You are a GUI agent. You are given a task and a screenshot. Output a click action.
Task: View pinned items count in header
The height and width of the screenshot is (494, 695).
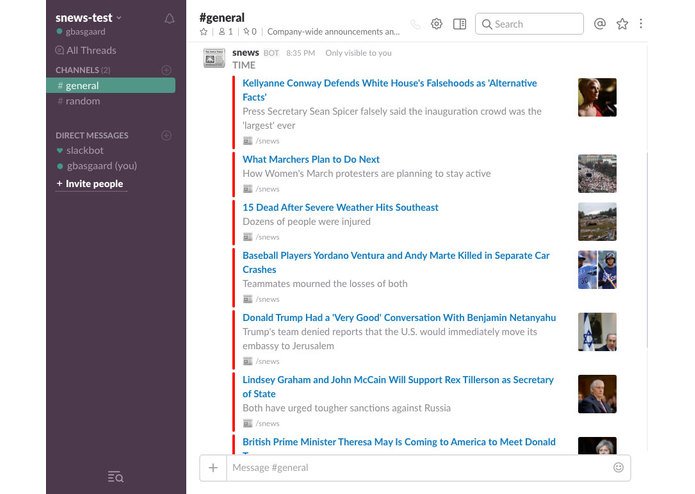250,32
